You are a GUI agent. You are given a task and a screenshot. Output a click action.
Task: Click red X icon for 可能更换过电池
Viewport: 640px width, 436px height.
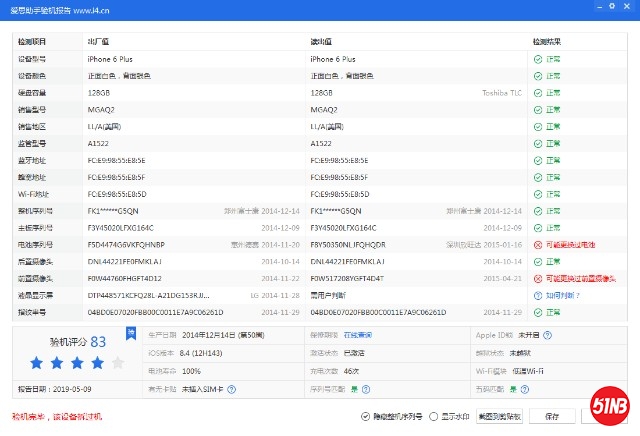coord(538,244)
